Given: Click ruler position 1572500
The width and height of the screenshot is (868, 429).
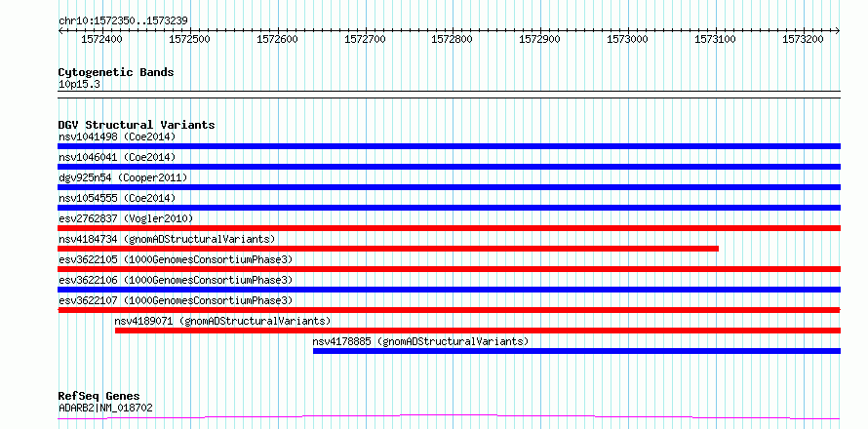Looking at the screenshot, I should (x=190, y=39).
